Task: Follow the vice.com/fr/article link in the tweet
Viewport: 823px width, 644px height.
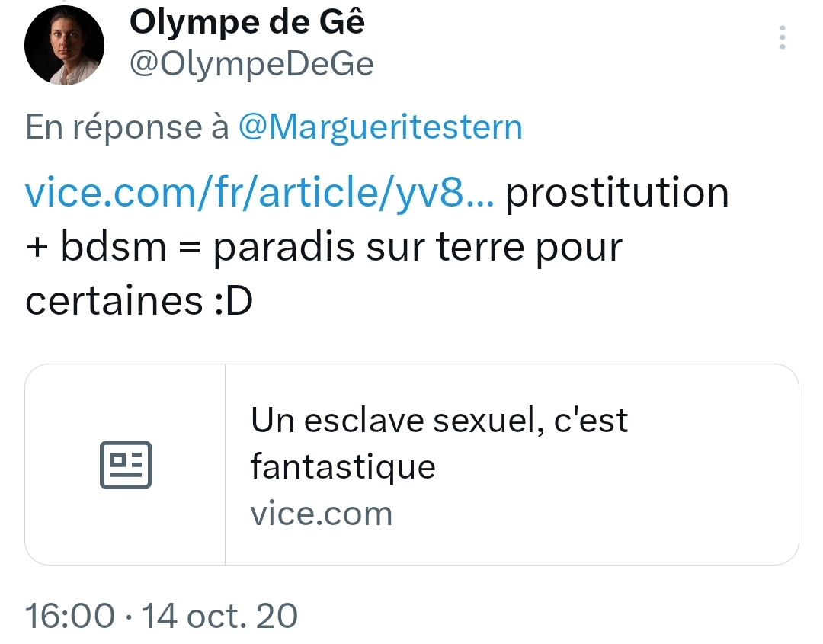Action: pos(260,194)
